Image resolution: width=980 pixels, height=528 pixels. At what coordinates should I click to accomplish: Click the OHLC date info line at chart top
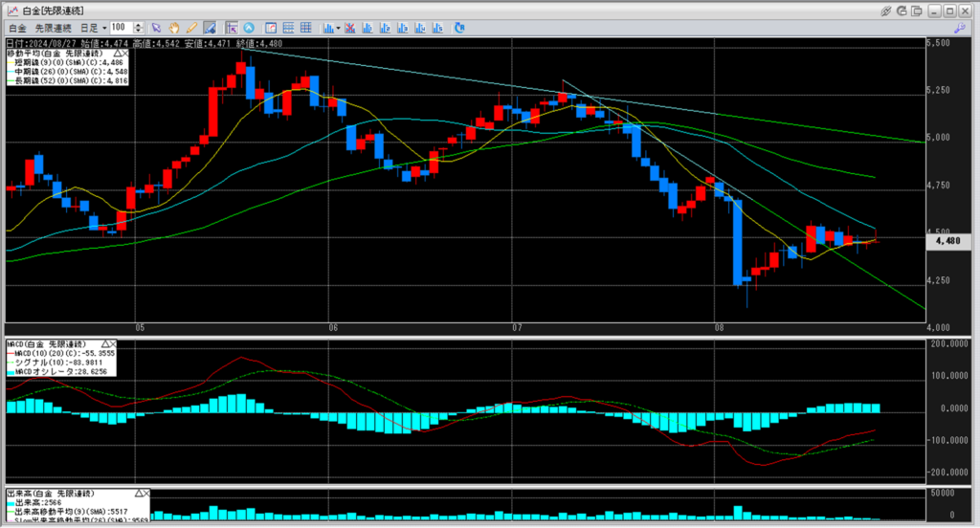[x=145, y=44]
